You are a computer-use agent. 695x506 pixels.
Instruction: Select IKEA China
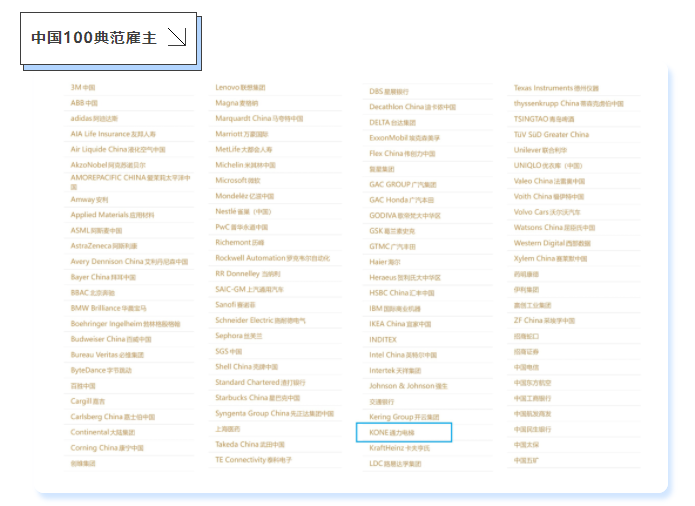400,324
